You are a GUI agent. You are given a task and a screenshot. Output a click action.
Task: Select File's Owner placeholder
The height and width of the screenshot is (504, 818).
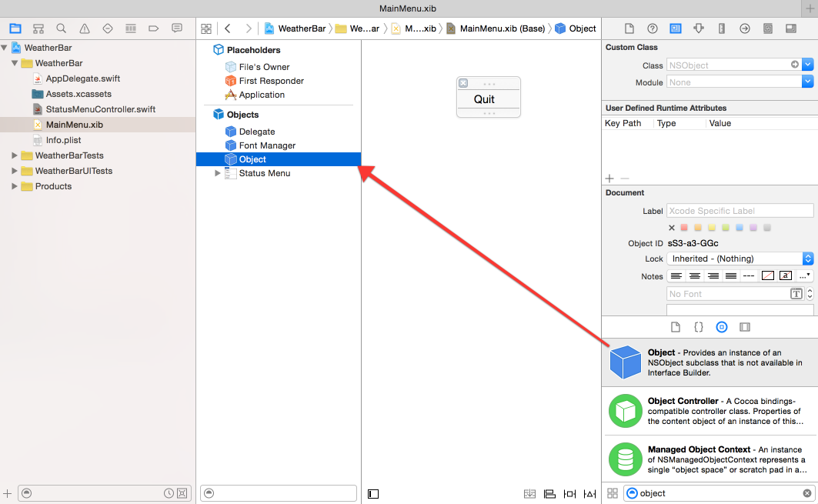[264, 67]
